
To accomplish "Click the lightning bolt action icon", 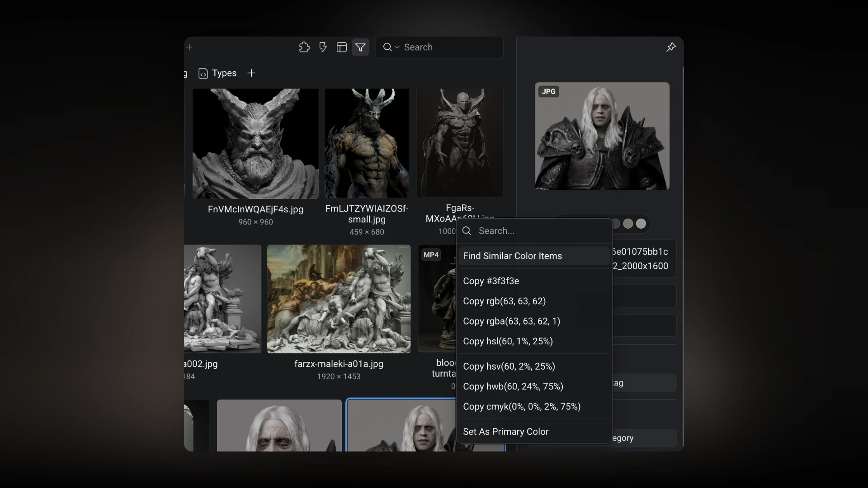I will tap(323, 47).
